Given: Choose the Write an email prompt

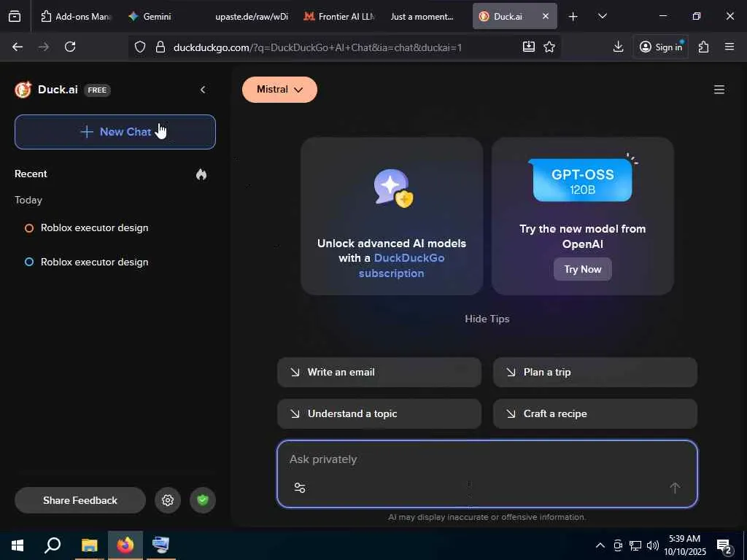Looking at the screenshot, I should click(379, 372).
